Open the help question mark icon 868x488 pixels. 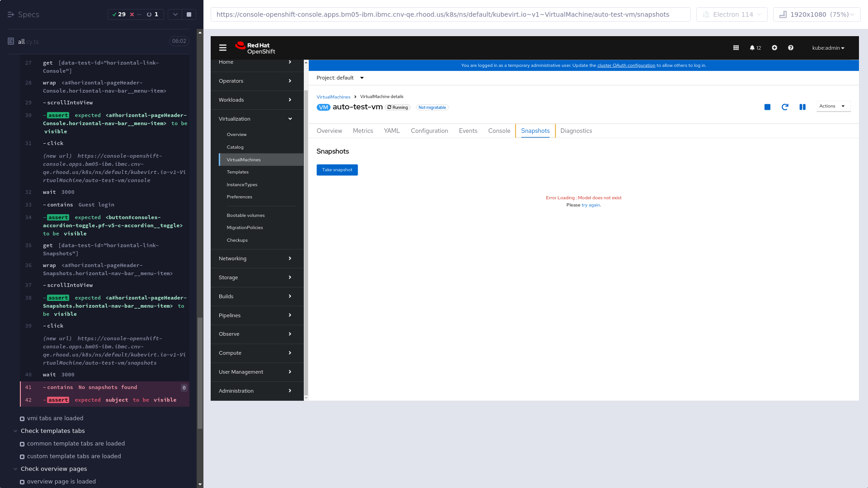tap(791, 48)
